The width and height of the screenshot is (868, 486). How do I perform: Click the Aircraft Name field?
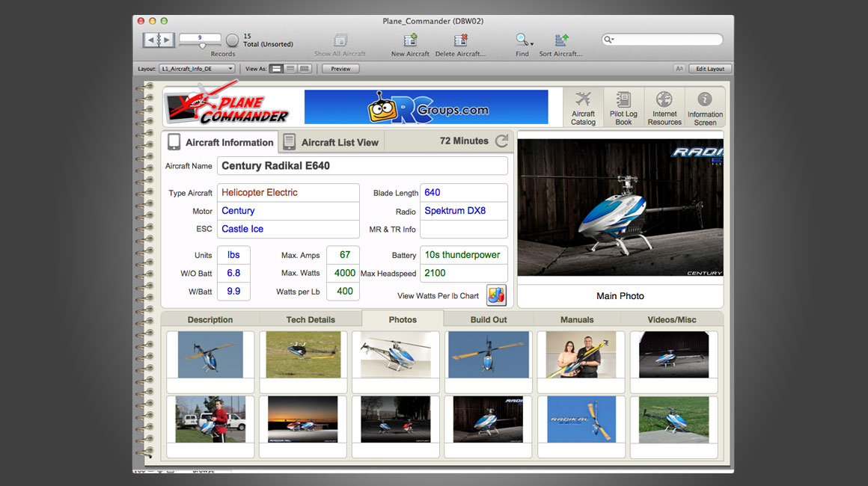pos(363,166)
